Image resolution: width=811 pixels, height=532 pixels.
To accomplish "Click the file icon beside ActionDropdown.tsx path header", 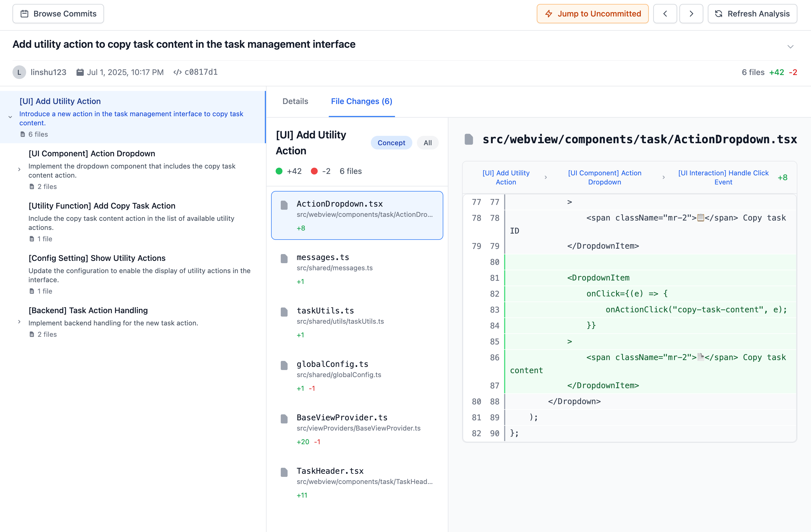I will (x=469, y=139).
